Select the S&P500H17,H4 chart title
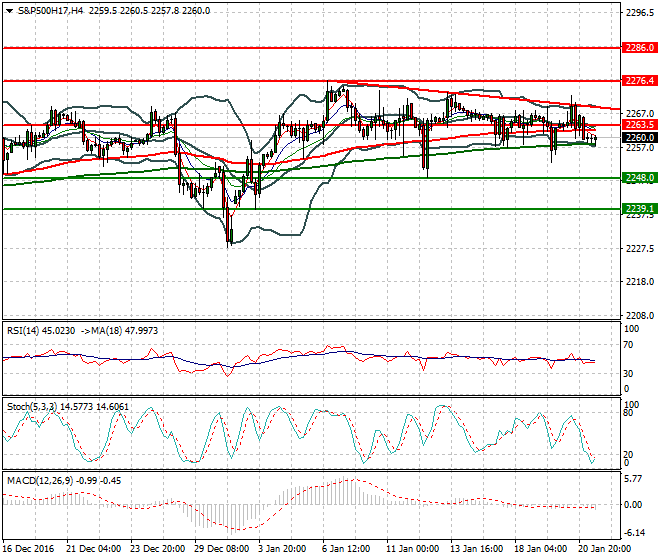The width and height of the screenshot is (660, 560). tap(51, 11)
